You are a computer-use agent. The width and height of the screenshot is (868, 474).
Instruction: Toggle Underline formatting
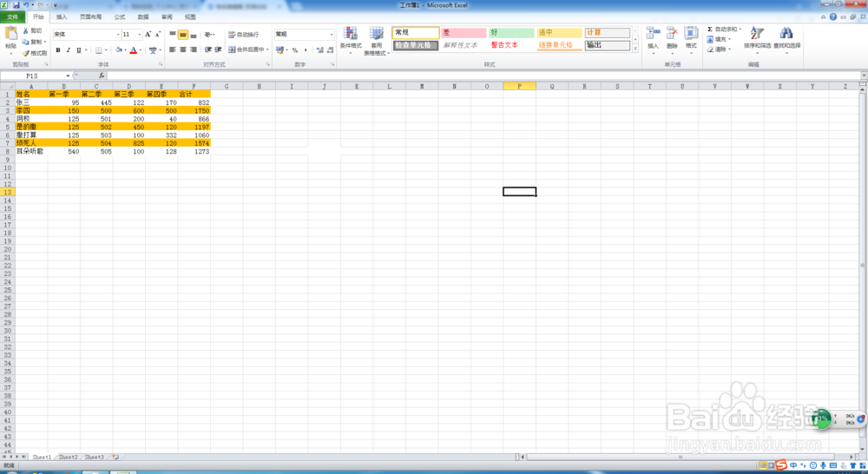tap(79, 49)
